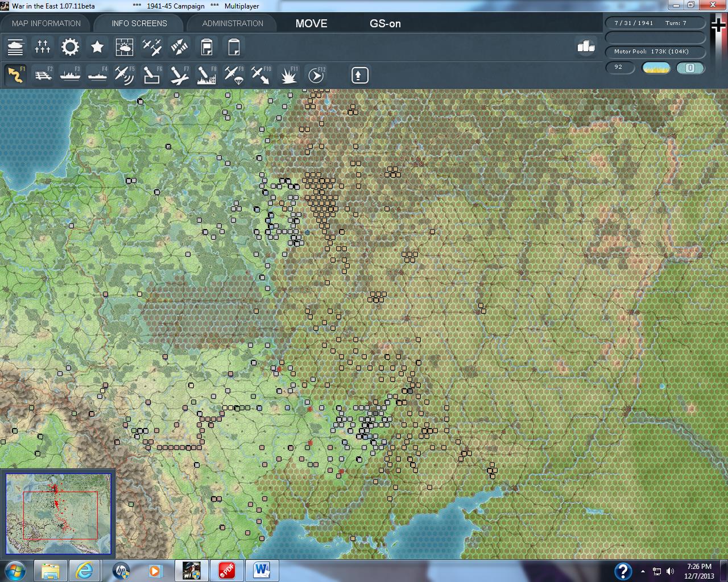Select F11 build fortified zone icon
This screenshot has height=582, width=728.
point(288,75)
